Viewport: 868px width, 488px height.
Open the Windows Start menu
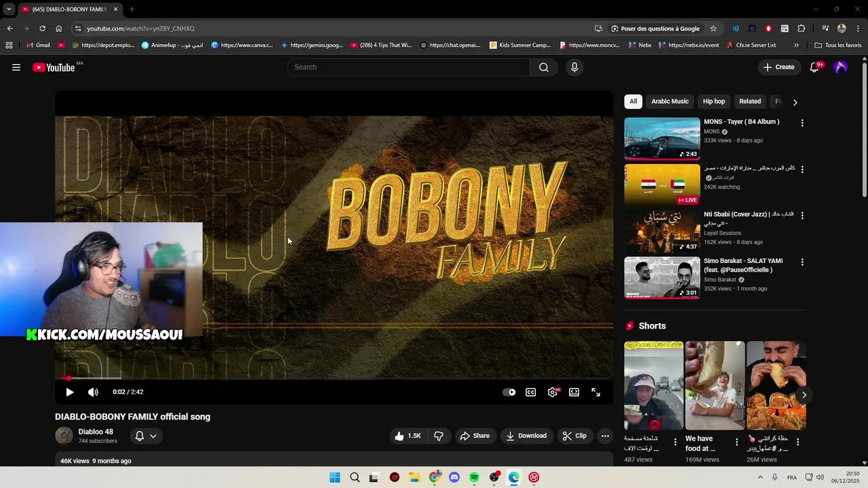[334, 477]
